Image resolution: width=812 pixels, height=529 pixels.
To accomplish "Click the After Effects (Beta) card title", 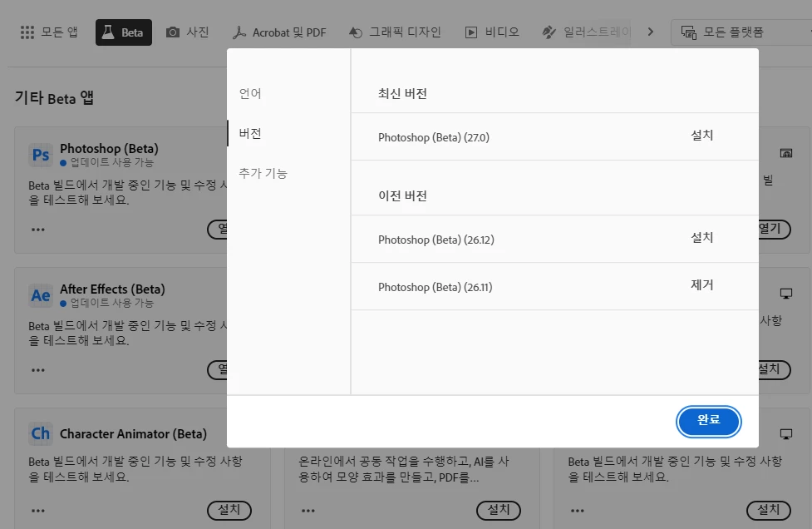I will tap(112, 289).
